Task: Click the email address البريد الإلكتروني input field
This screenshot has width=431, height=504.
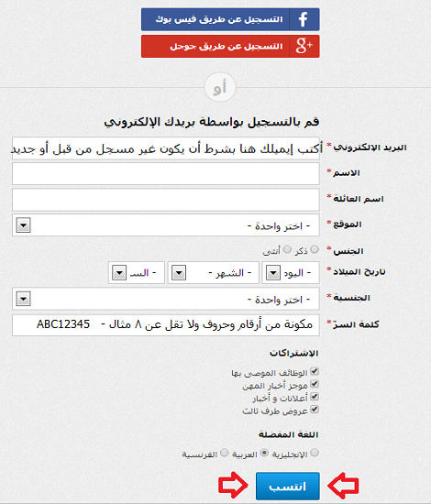Action: coord(166,148)
